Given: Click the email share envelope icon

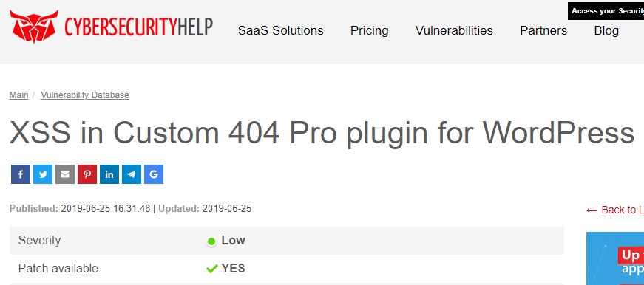Looking at the screenshot, I should coord(65,174).
